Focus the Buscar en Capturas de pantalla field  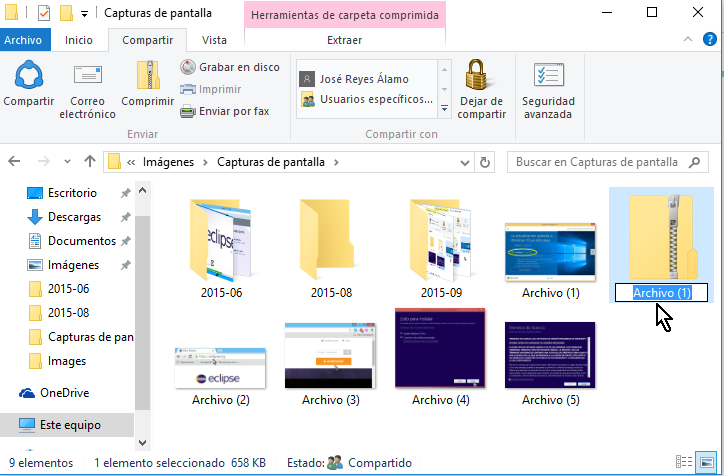coord(608,162)
